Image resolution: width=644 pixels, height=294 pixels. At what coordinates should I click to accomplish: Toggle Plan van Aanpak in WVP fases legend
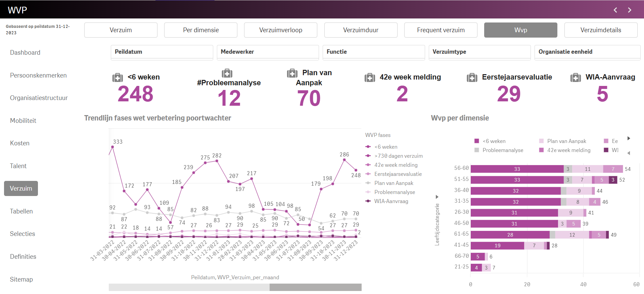point(394,183)
